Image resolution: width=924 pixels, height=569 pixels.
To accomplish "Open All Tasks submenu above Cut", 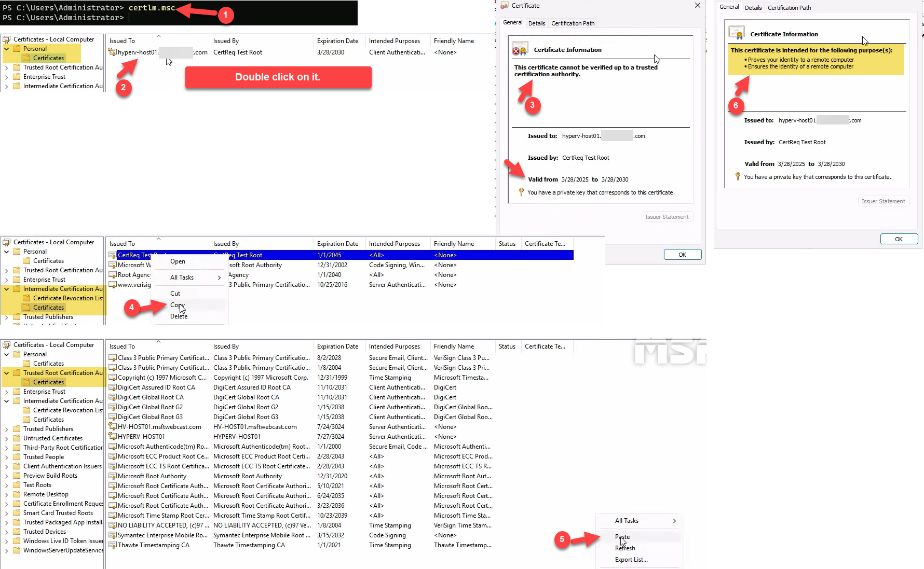I will pos(189,277).
